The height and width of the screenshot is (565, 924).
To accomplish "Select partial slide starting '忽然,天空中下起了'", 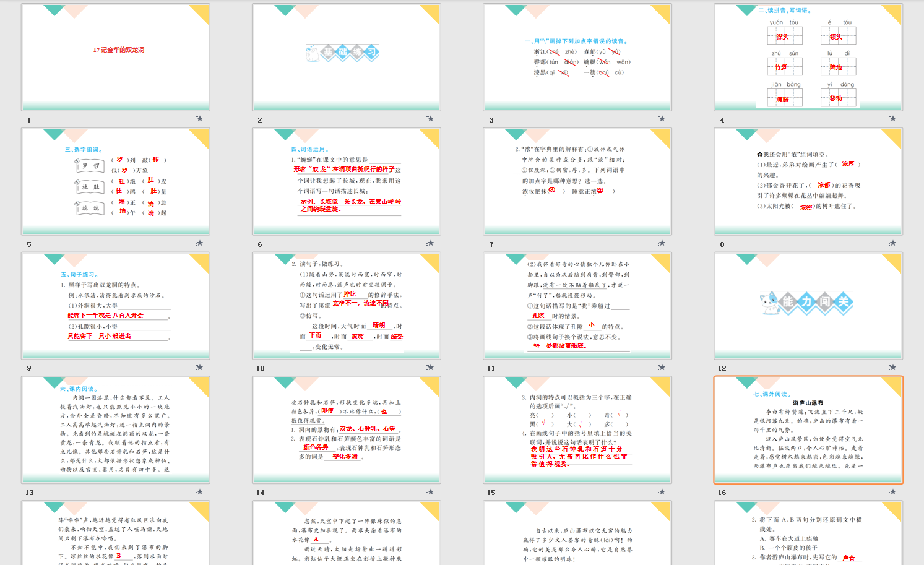I will (x=347, y=533).
